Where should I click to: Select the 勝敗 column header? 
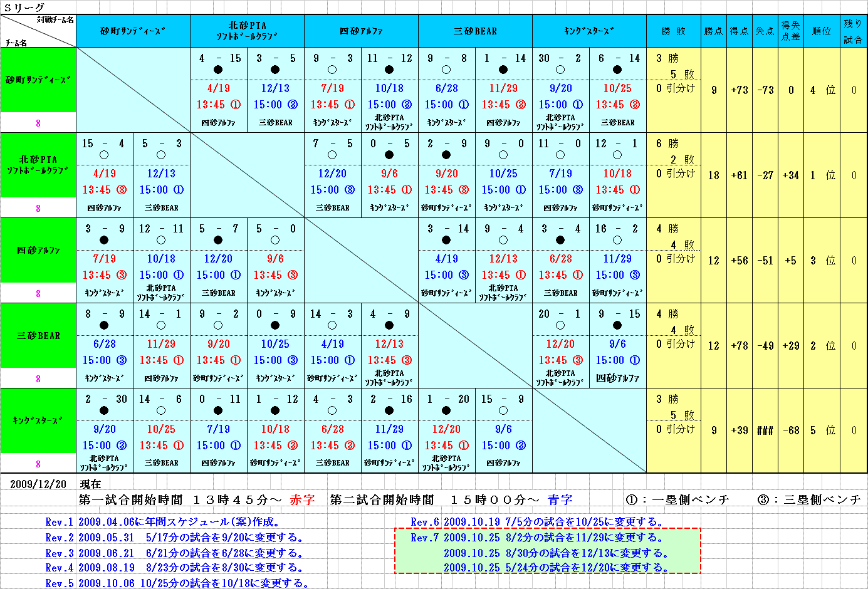tap(674, 31)
